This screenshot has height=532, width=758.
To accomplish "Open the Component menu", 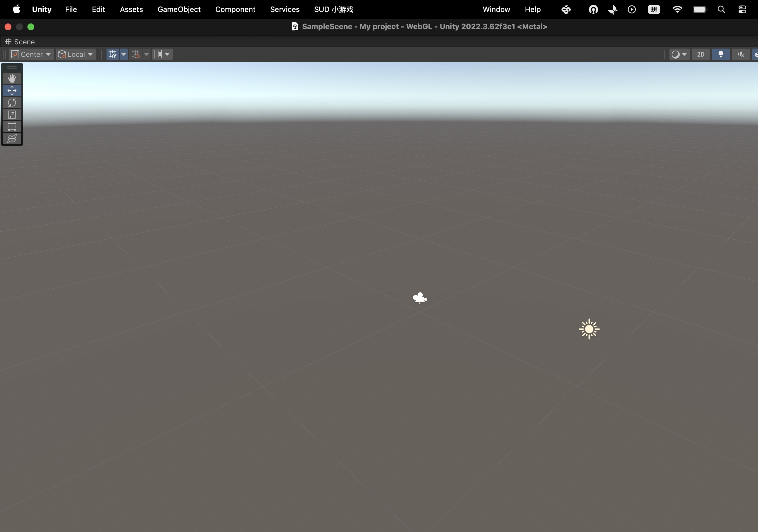I will click(235, 9).
